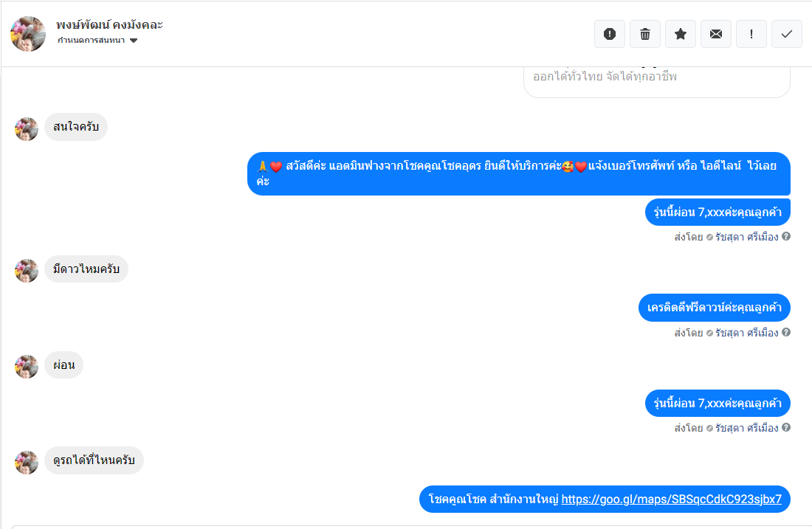Open the goo.gl maps link

pyautogui.click(x=671, y=499)
